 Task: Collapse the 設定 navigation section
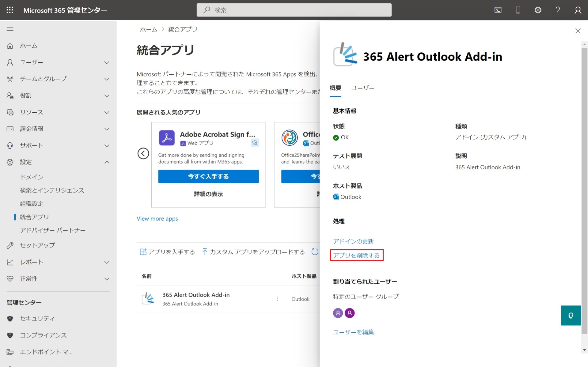pos(107,162)
